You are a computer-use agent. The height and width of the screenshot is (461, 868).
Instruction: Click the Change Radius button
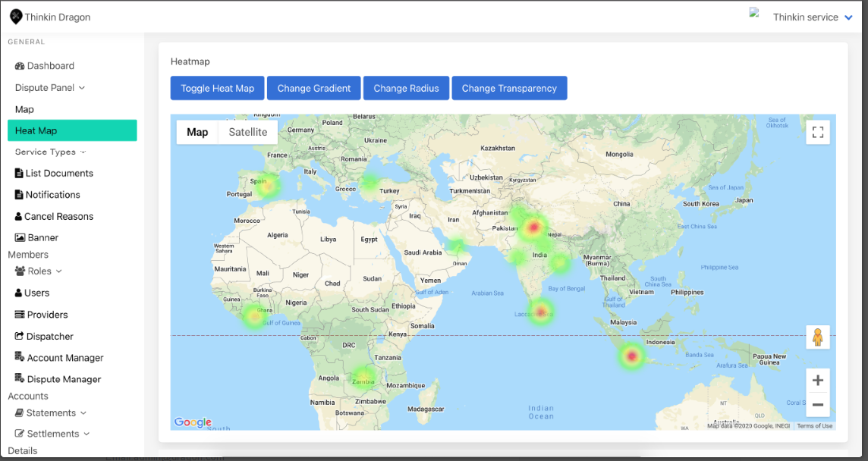(x=406, y=89)
